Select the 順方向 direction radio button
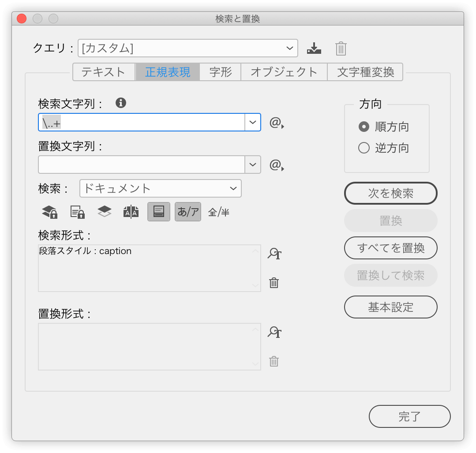This screenshot has height=453, width=476. tap(364, 127)
